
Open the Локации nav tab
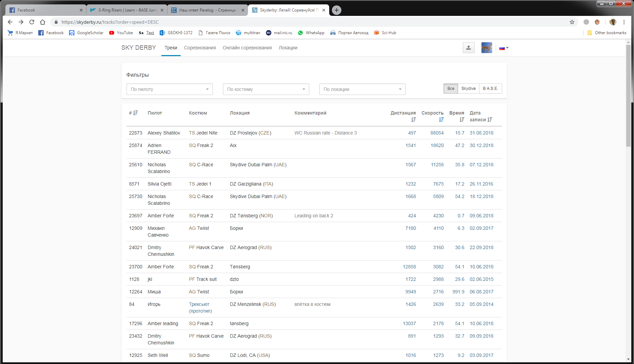288,48
